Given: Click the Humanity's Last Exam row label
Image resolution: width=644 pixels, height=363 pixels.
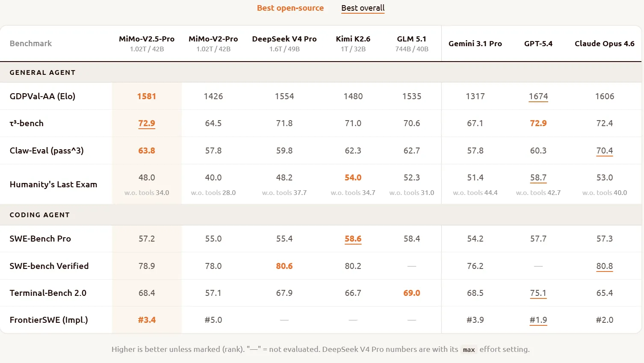Looking at the screenshot, I should pos(53,184).
